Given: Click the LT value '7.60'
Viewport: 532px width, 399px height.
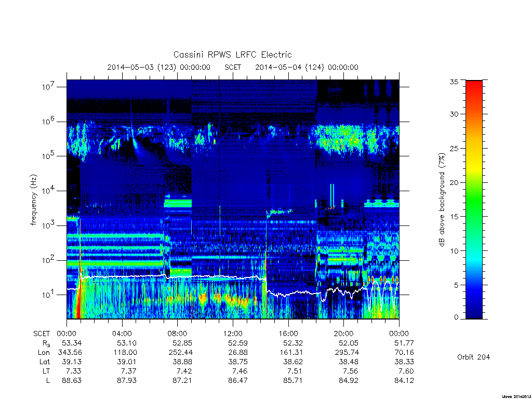Looking at the screenshot, I should tap(406, 371).
